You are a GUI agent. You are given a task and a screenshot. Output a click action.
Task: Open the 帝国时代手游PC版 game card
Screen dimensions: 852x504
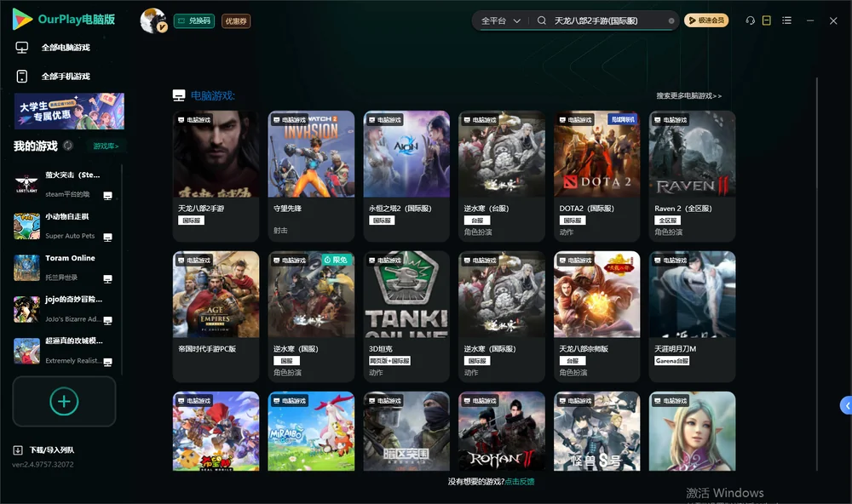pos(216,317)
